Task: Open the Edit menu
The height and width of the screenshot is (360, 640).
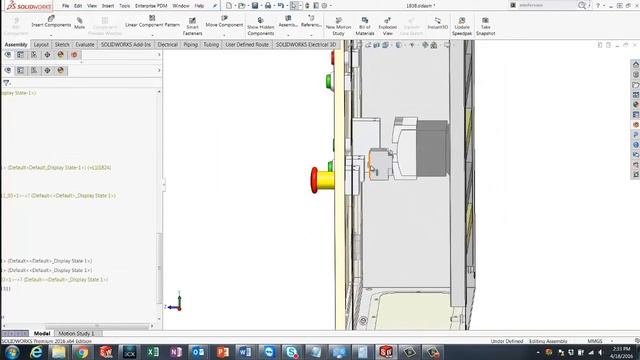Action: point(78,6)
